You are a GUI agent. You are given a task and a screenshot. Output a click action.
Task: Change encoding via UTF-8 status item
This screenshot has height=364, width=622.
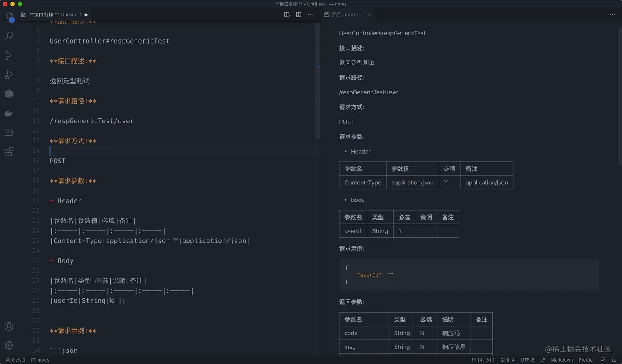[x=527, y=360]
